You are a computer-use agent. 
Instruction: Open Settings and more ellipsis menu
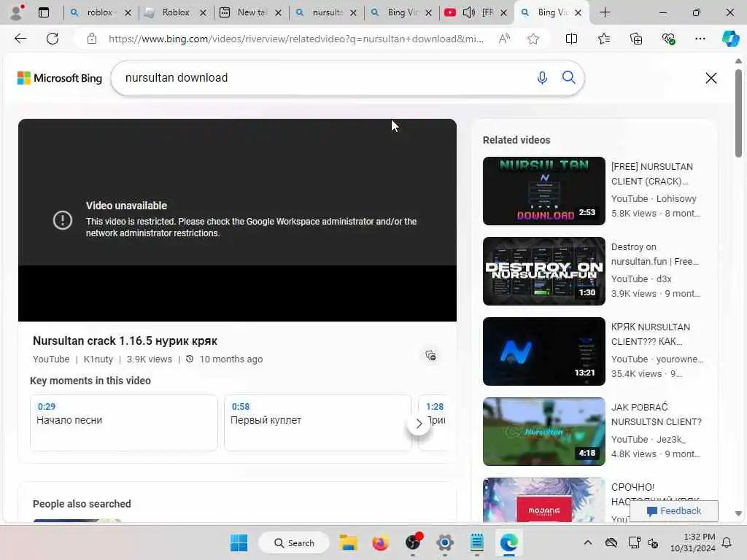coord(700,39)
